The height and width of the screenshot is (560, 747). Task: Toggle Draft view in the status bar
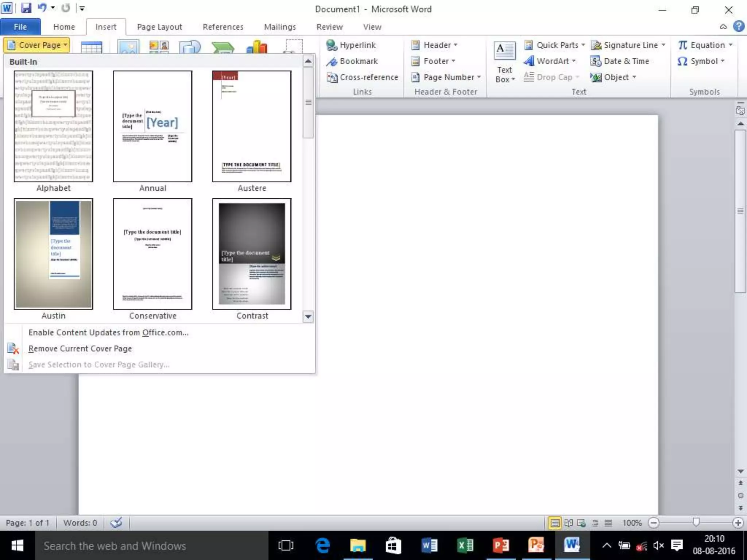click(x=608, y=523)
